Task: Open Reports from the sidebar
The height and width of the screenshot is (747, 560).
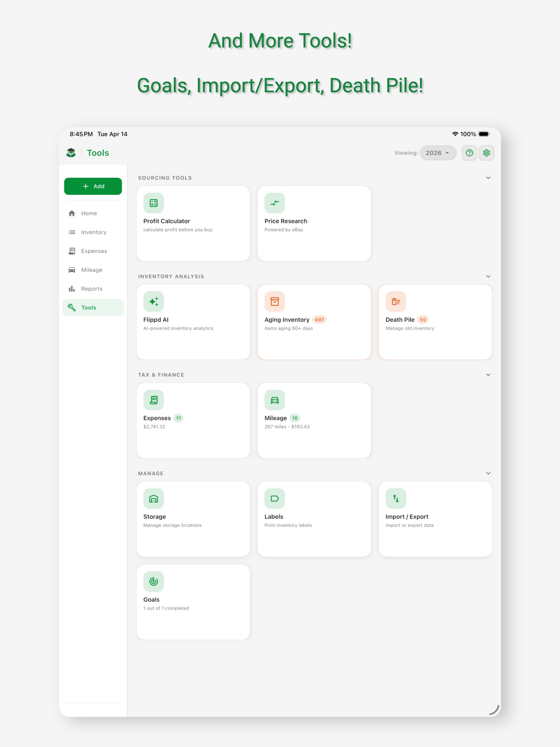Action: (x=93, y=289)
